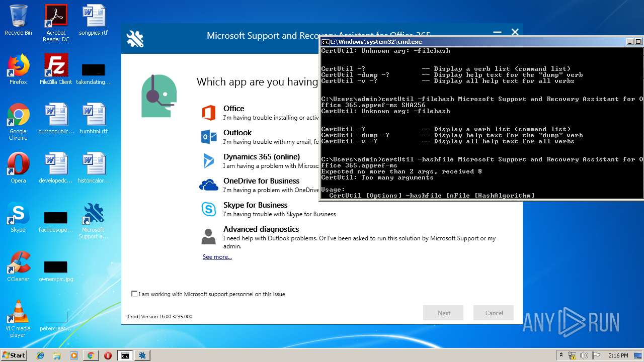The height and width of the screenshot is (362, 644).
Task: Launch VLC media player shortcut
Action: coord(18,319)
